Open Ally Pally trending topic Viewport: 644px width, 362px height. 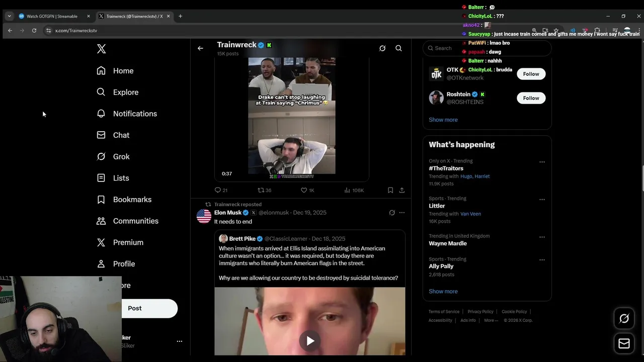pyautogui.click(x=441, y=266)
